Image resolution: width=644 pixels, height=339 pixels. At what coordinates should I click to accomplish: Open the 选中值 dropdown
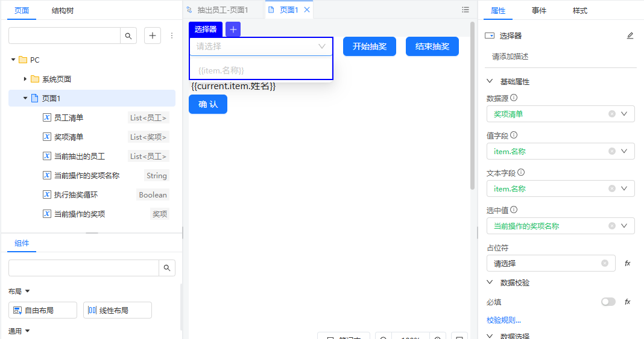pos(624,226)
